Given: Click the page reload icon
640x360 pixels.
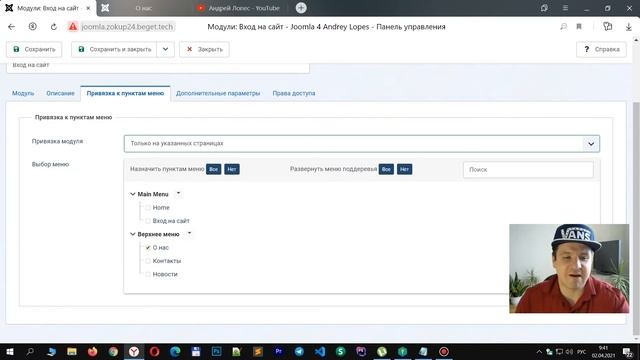Looking at the screenshot, I should pos(54,27).
